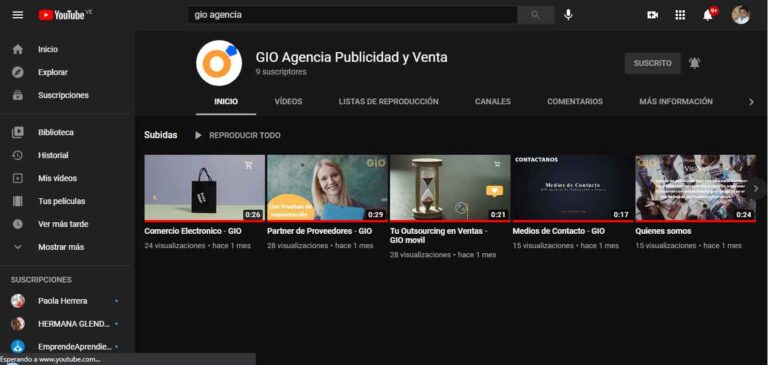This screenshot has height=365, width=768.
Task: Click the 0:17 duration badge
Action: coord(621,215)
